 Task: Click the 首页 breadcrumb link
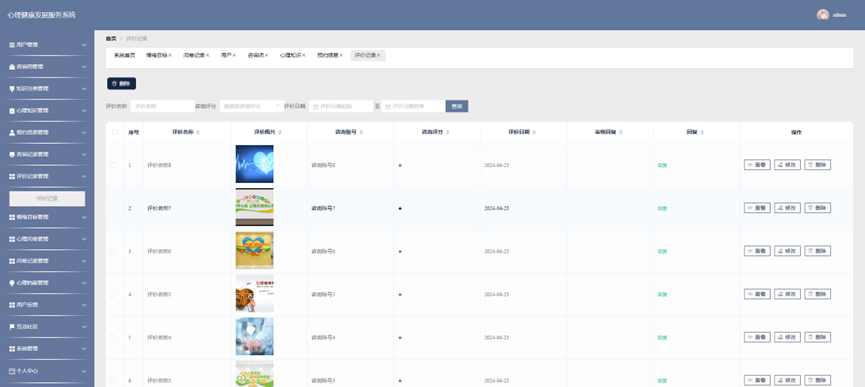click(x=111, y=39)
